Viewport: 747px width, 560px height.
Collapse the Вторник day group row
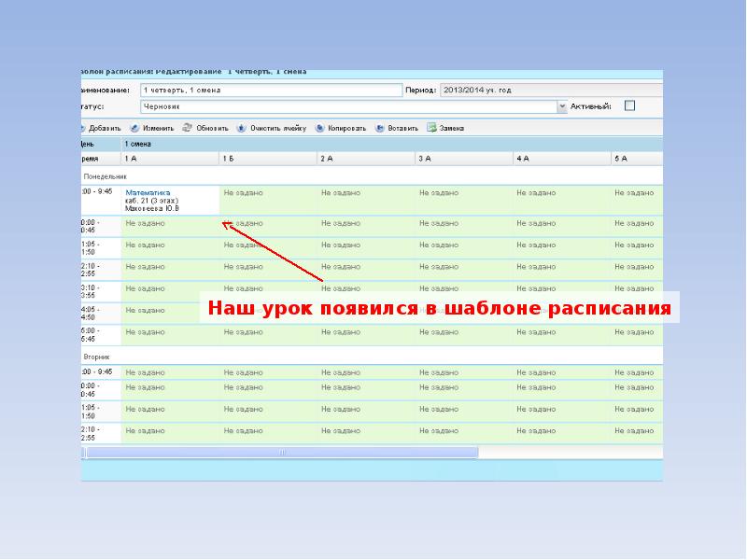pyautogui.click(x=97, y=357)
